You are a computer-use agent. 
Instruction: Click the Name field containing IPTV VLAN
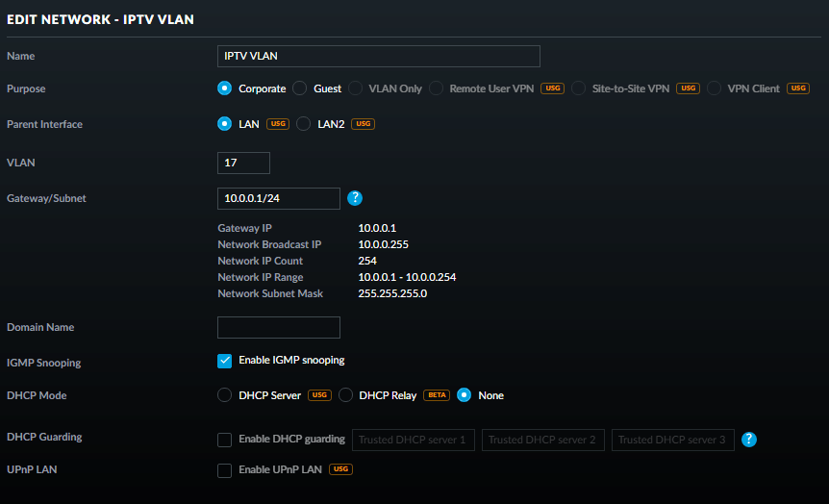click(x=379, y=56)
